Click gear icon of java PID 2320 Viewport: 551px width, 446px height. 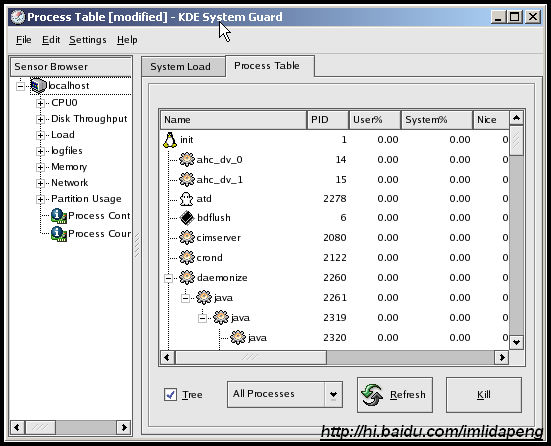point(238,338)
